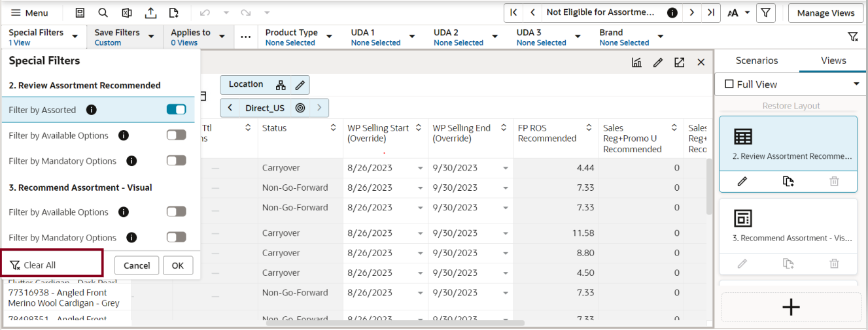Click info icon next to Filter by Assorted
The height and width of the screenshot is (330, 868).
(92, 110)
